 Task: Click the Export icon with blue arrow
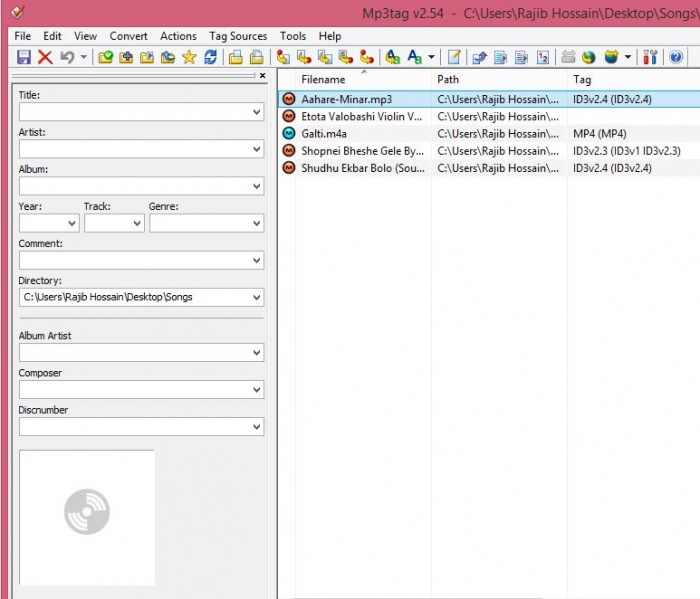(x=479, y=57)
